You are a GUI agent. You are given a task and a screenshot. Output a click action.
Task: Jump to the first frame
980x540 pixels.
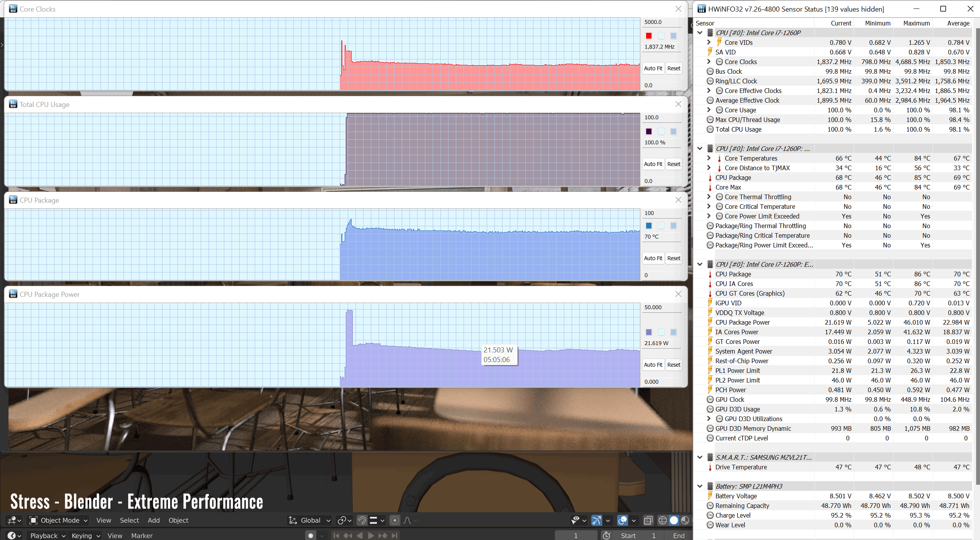336,535
